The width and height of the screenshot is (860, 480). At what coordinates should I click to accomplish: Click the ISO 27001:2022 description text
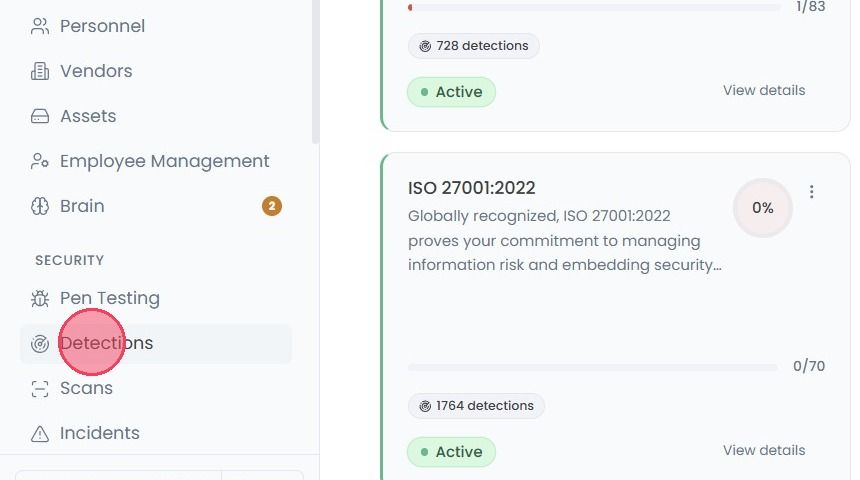pos(564,240)
